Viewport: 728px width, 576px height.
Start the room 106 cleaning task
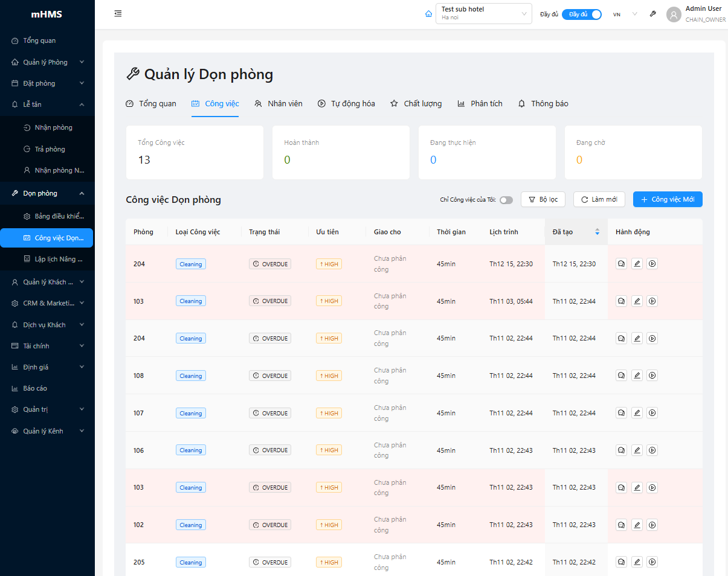point(652,450)
